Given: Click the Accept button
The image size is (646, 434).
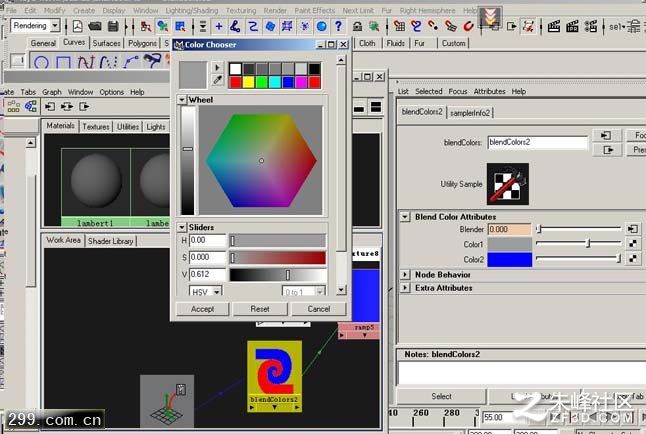Looking at the screenshot, I should point(202,309).
